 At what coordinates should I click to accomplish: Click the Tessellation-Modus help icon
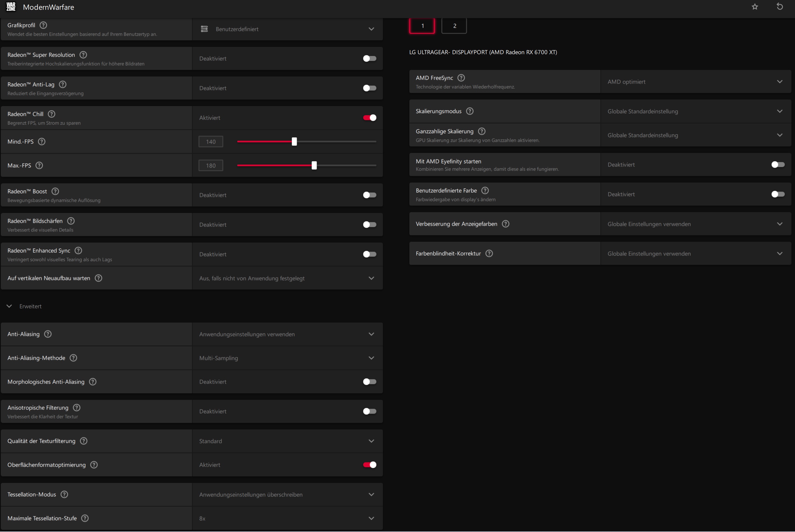tap(64, 494)
